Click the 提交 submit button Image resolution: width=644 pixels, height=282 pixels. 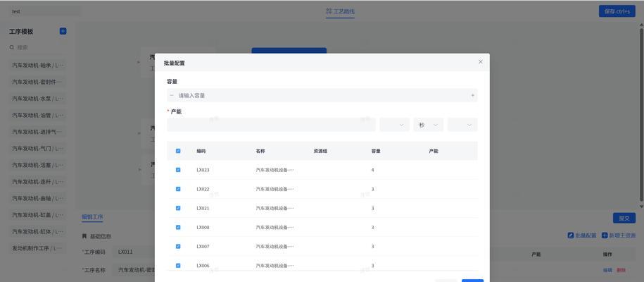(x=624, y=218)
